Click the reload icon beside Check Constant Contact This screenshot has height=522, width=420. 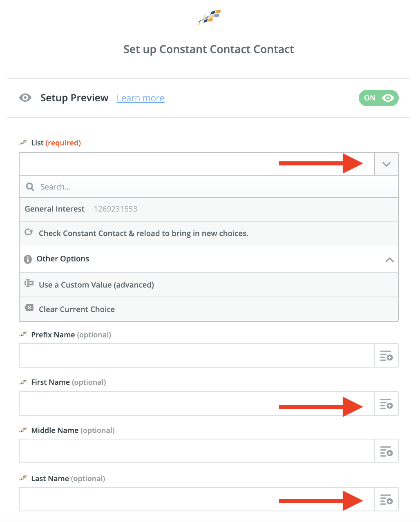click(x=29, y=232)
